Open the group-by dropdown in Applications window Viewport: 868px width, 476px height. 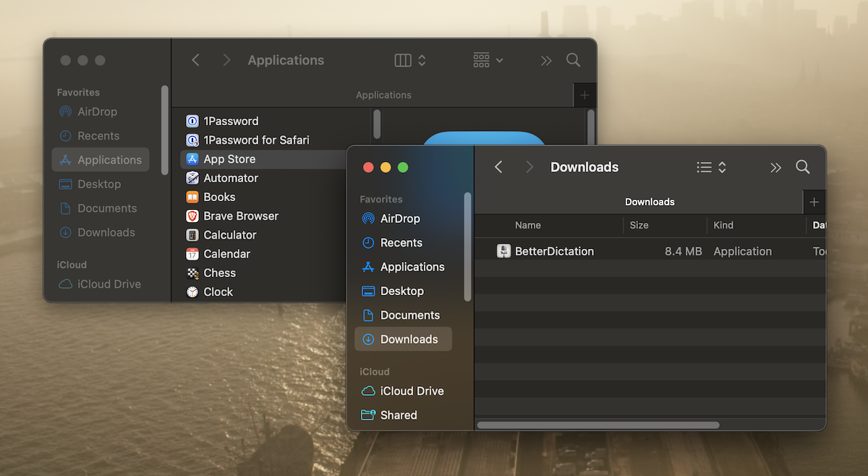point(488,60)
